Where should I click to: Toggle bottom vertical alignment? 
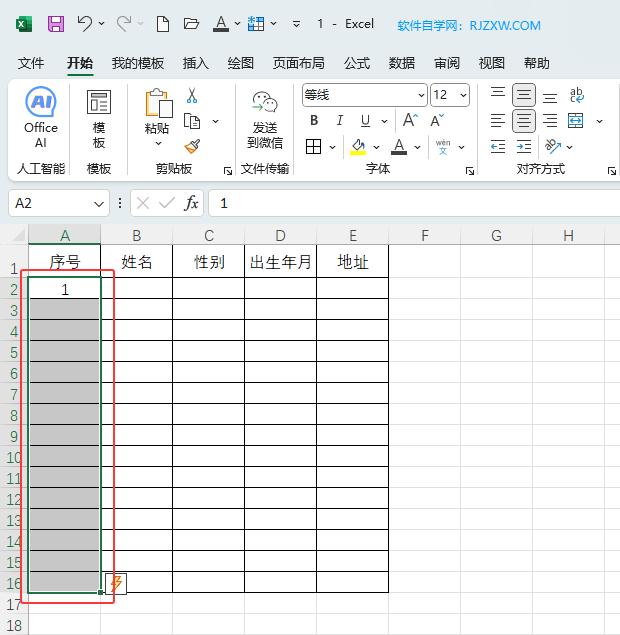tap(550, 97)
